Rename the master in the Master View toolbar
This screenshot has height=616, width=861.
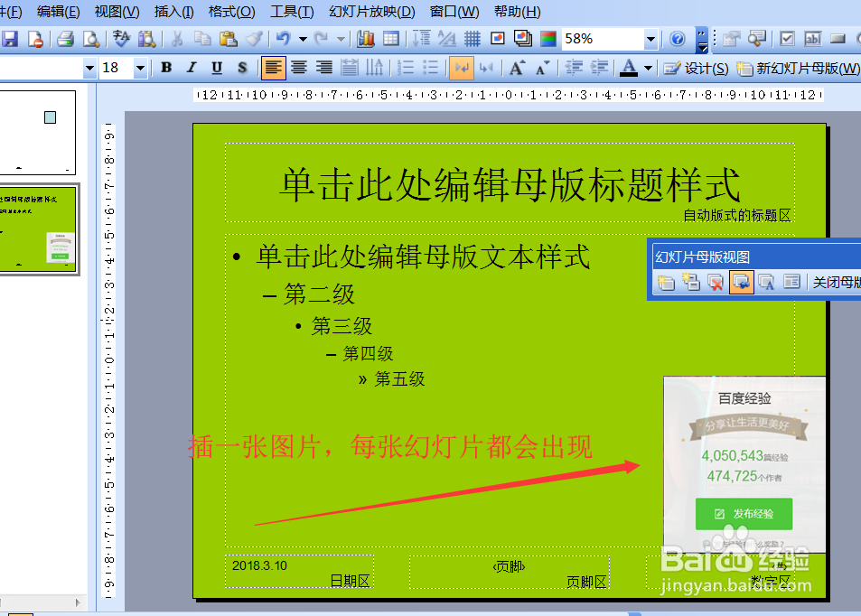click(766, 282)
